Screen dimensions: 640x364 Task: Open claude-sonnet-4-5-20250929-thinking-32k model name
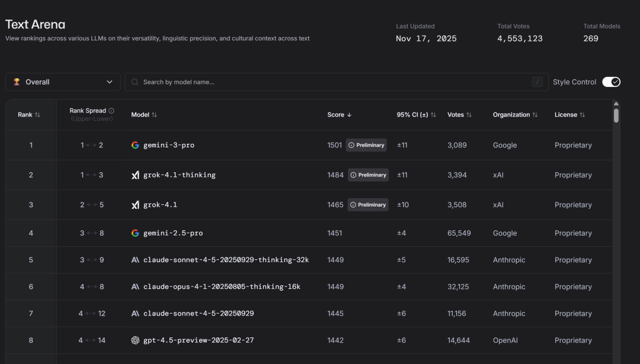click(226, 260)
